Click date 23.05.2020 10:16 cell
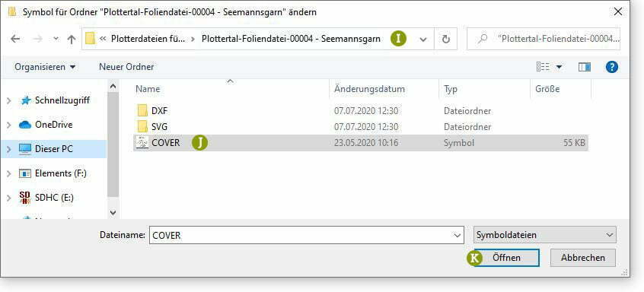 (x=366, y=143)
